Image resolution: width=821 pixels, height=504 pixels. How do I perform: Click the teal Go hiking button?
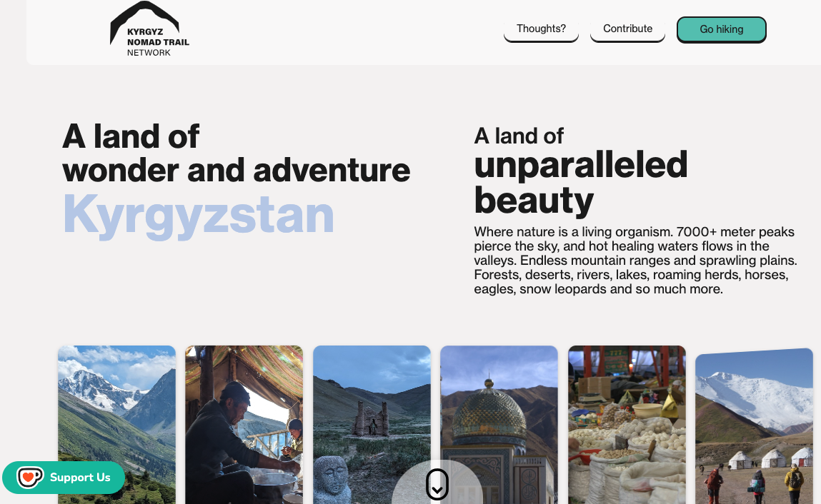[x=721, y=29]
